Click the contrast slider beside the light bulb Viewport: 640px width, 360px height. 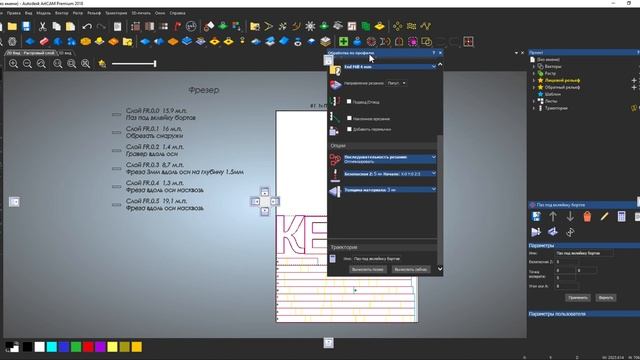[x=134, y=64]
